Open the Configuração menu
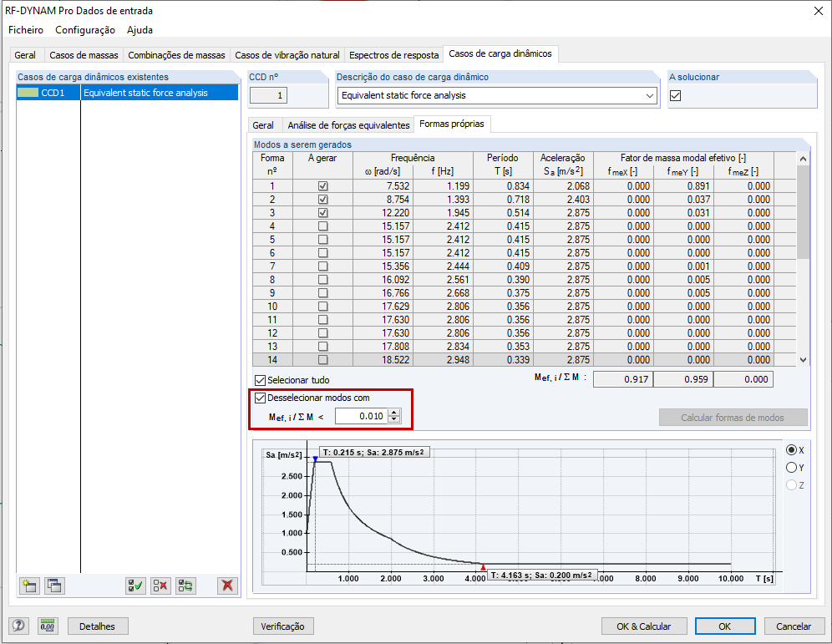832x644 pixels. tap(85, 30)
